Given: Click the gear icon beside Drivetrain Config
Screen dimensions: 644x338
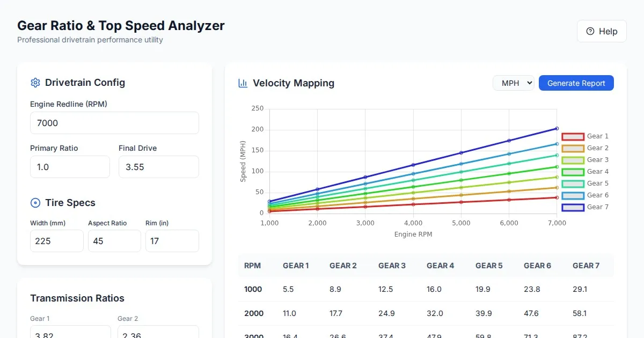Looking at the screenshot, I should (x=35, y=83).
